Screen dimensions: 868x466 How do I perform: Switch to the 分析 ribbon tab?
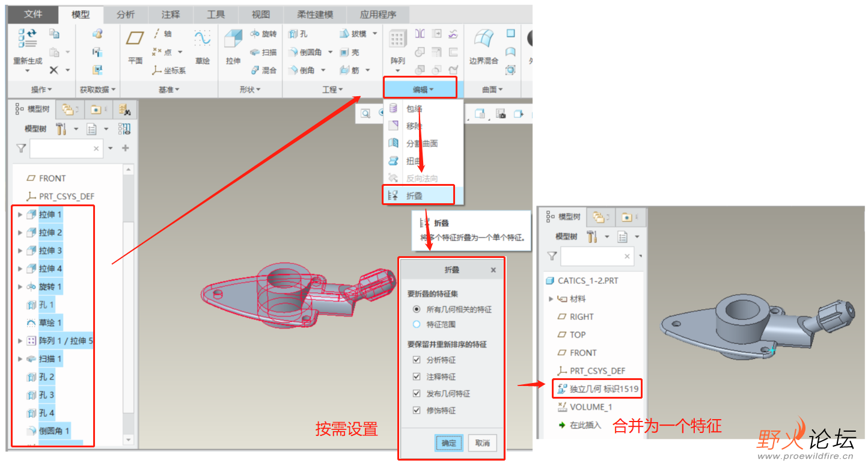coord(126,14)
